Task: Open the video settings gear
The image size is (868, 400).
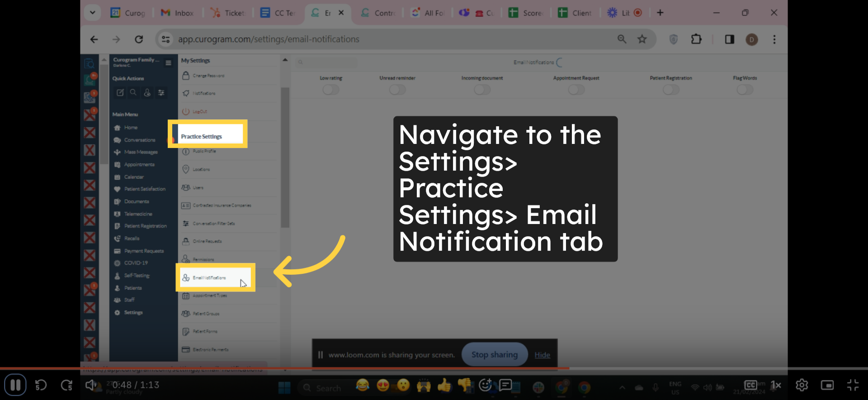Action: point(802,385)
